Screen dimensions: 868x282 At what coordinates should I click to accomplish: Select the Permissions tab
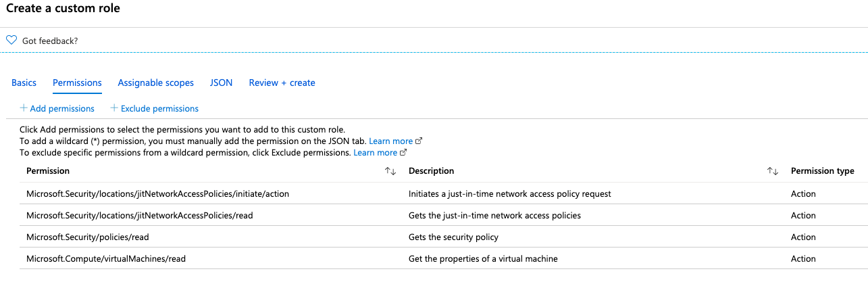77,83
